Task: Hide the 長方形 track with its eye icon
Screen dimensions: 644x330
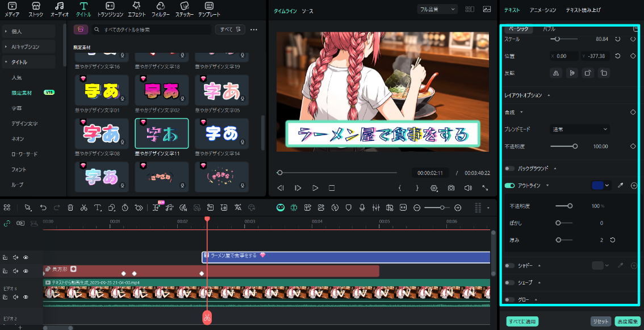Action: click(26, 271)
